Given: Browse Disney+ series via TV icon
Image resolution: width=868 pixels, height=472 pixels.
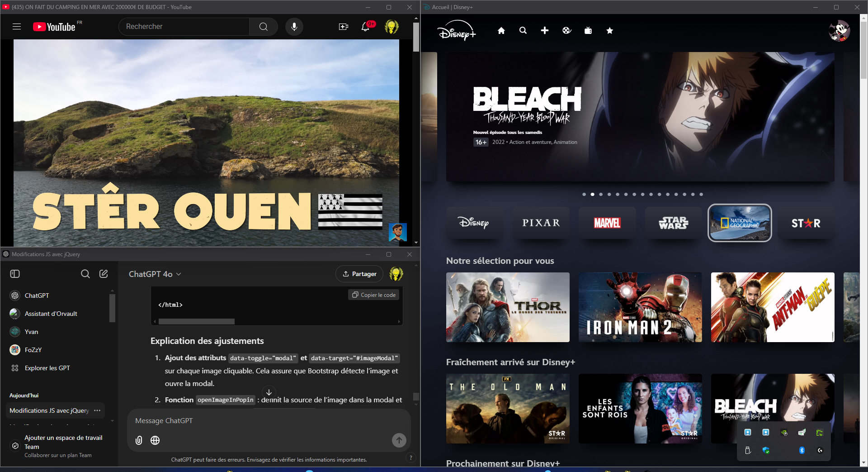Looking at the screenshot, I should point(588,31).
